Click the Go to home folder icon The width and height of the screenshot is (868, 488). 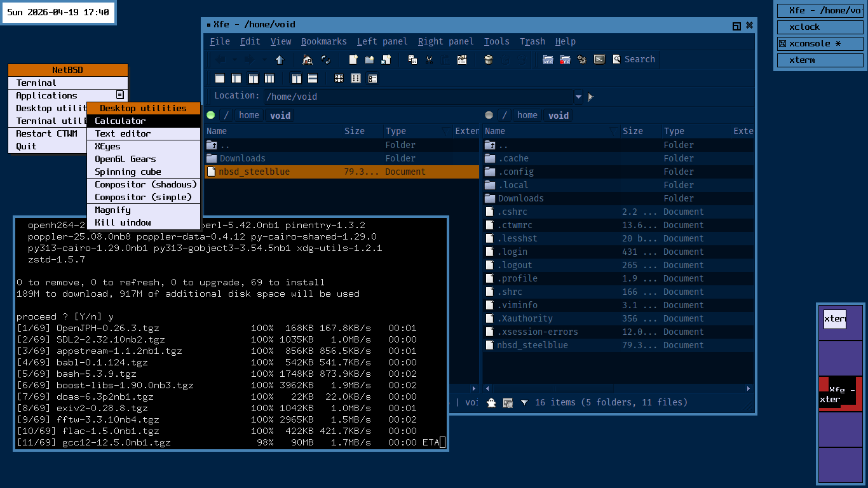308,60
